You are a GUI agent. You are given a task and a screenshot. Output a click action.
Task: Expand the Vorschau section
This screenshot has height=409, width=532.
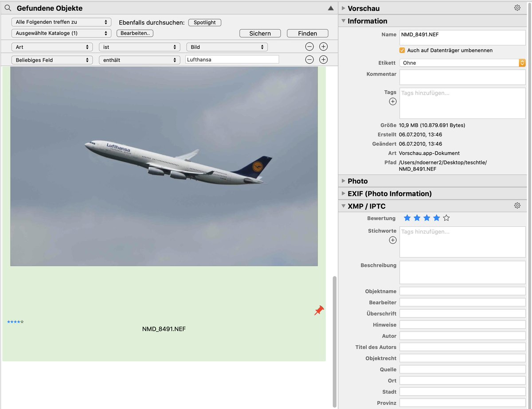[344, 8]
